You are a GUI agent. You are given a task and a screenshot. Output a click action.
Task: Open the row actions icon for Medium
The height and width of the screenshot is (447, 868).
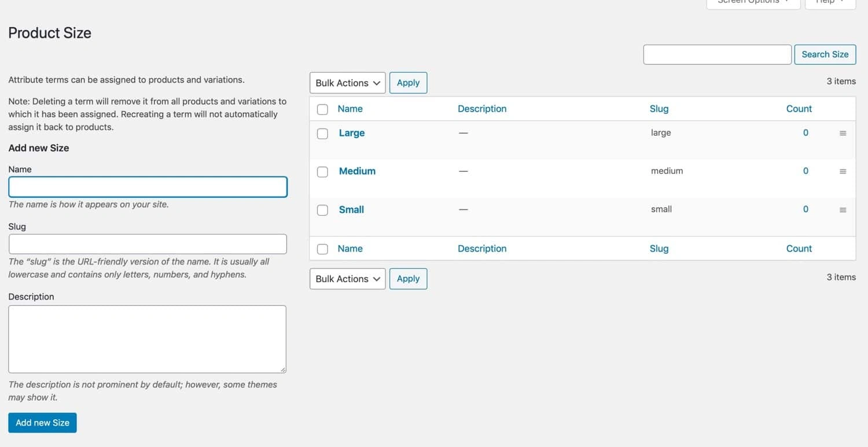(x=843, y=171)
